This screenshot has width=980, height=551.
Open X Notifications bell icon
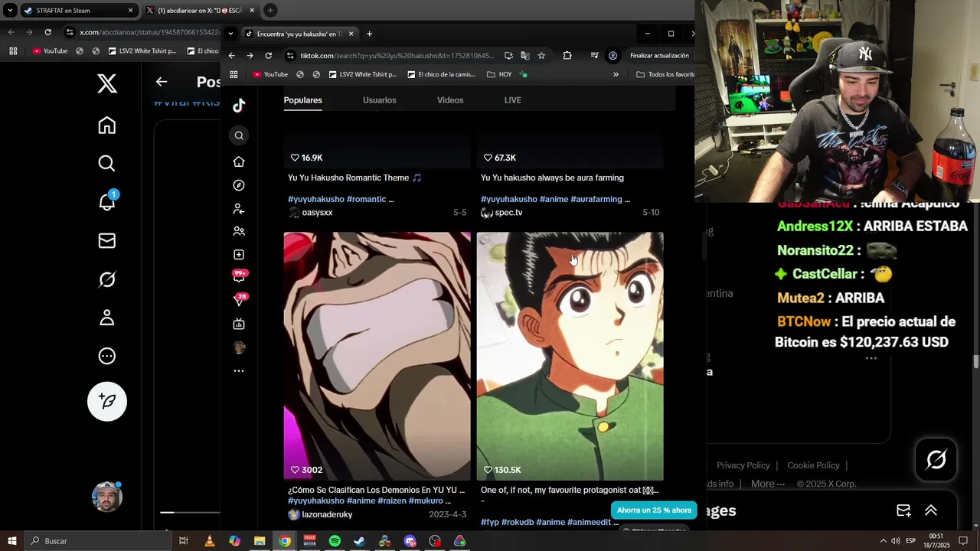(x=107, y=201)
